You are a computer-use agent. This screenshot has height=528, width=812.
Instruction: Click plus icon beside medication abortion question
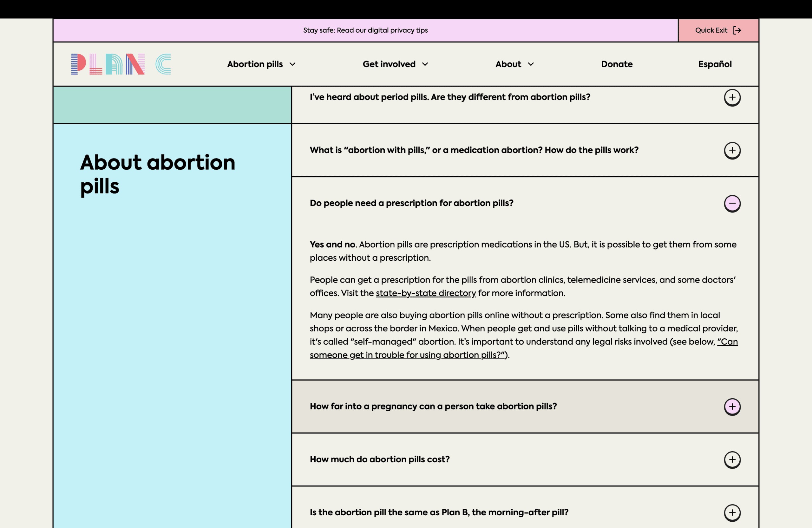732,150
